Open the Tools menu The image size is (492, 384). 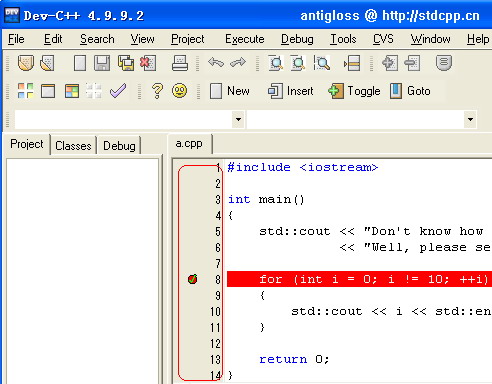(x=343, y=39)
